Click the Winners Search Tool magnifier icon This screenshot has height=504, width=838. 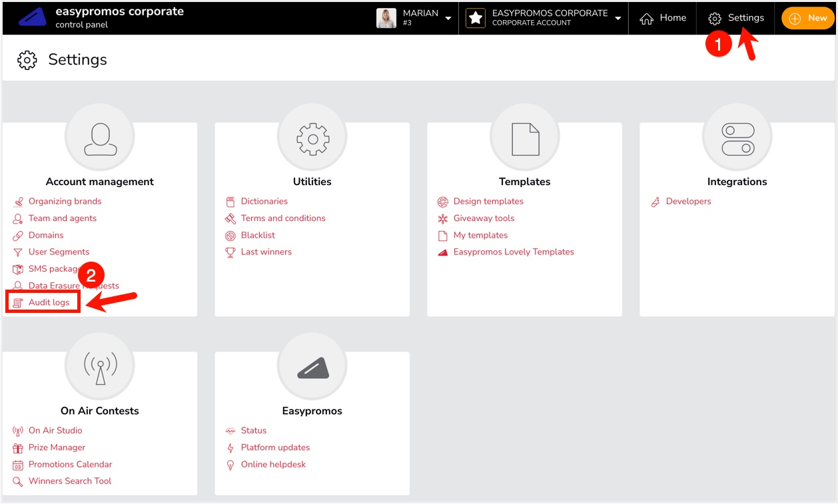coord(18,481)
